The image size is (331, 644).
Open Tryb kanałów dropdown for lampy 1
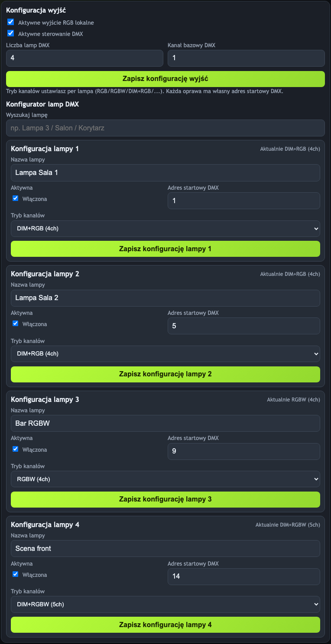pyautogui.click(x=165, y=228)
